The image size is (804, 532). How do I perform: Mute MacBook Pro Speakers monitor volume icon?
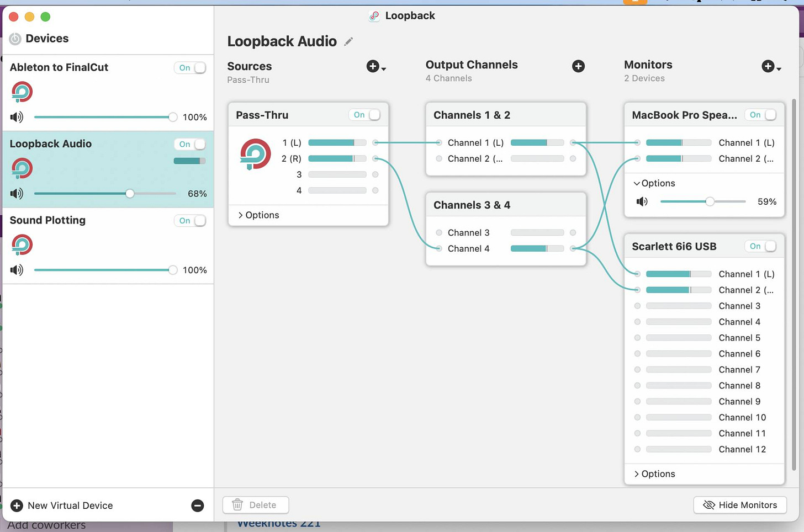[642, 201]
